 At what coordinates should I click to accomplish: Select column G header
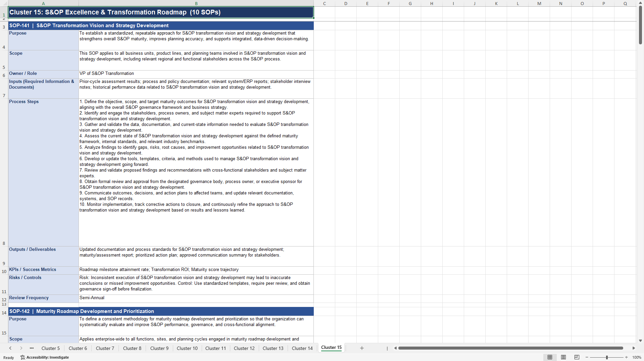pos(410,3)
